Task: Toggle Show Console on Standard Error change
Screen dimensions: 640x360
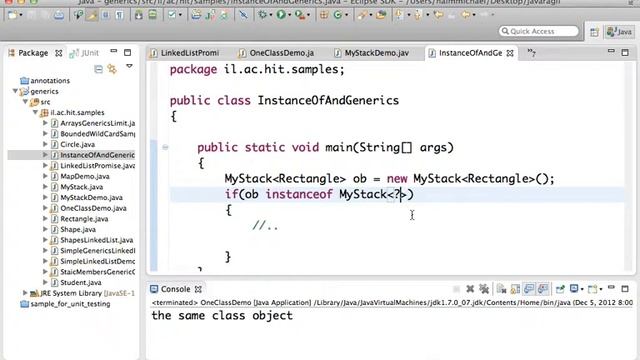Action: 543,289
